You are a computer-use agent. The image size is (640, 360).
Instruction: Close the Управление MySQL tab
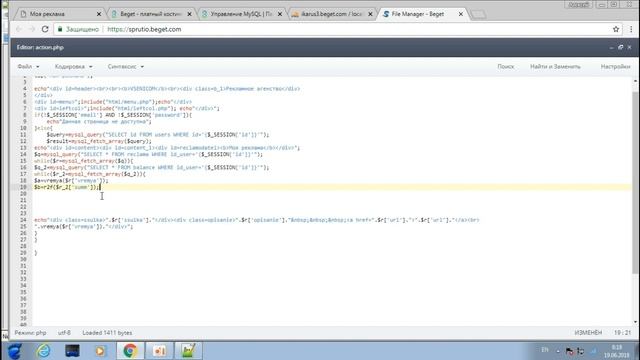point(280,14)
